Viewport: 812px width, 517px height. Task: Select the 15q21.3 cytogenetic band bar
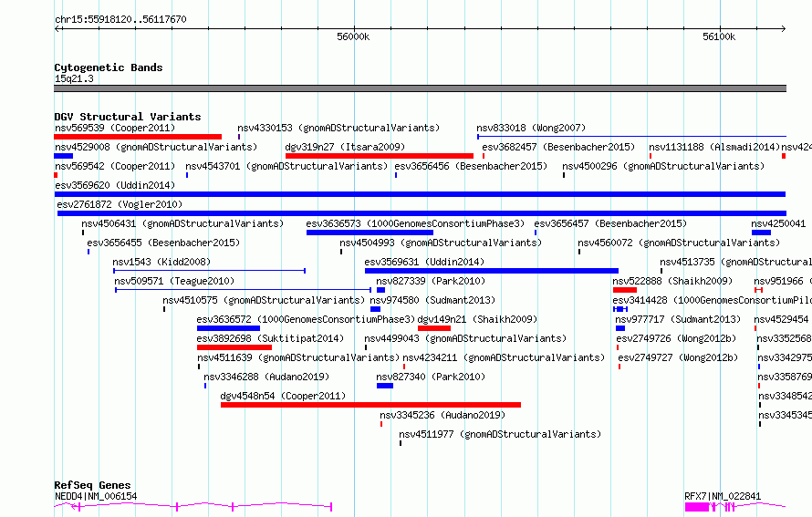coord(420,88)
